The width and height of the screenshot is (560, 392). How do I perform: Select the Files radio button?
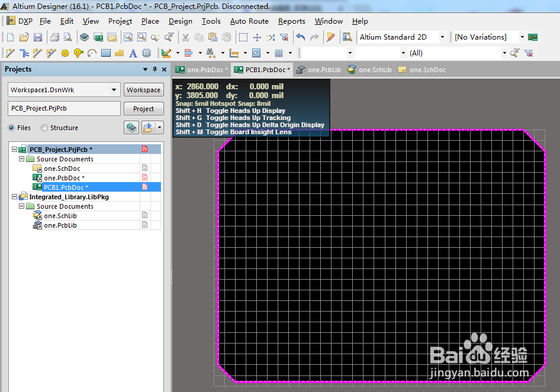11,128
